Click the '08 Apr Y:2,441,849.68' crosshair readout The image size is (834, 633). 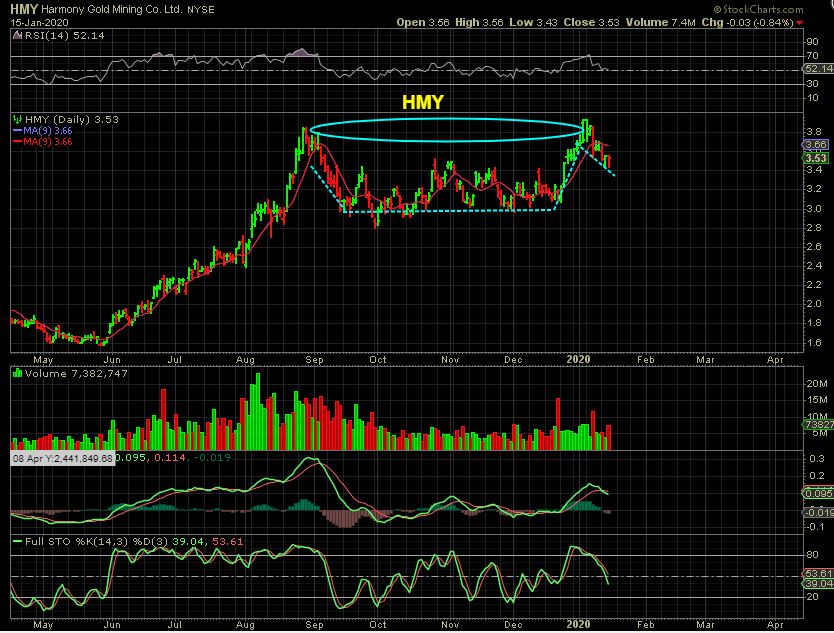pyautogui.click(x=63, y=458)
